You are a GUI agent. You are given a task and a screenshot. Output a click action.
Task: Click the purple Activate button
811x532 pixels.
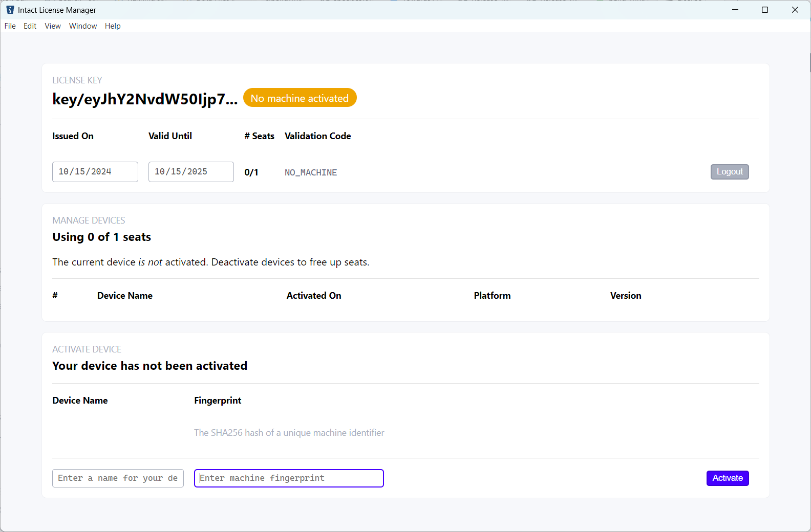tap(727, 478)
